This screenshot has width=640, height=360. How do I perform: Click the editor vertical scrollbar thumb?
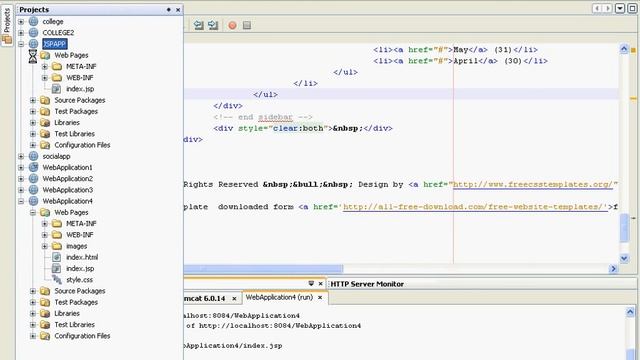coord(624,227)
